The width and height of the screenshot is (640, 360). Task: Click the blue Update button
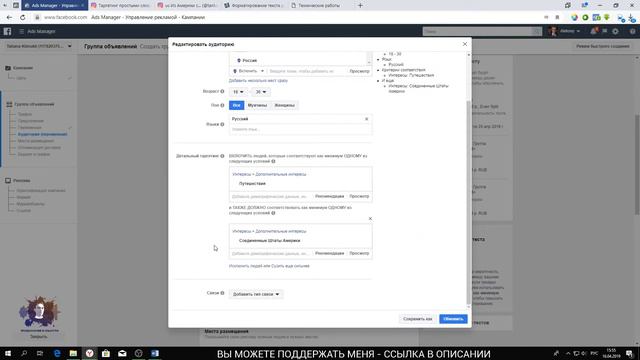click(x=453, y=319)
